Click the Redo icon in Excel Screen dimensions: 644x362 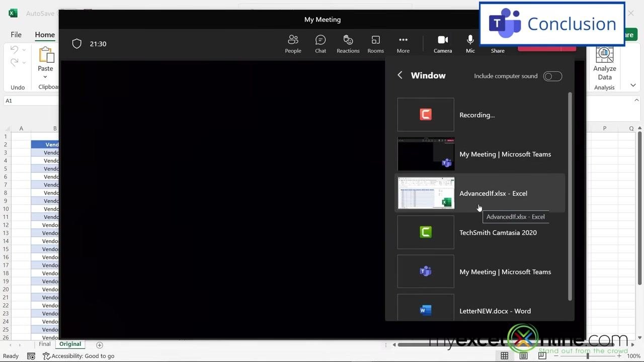point(14,62)
